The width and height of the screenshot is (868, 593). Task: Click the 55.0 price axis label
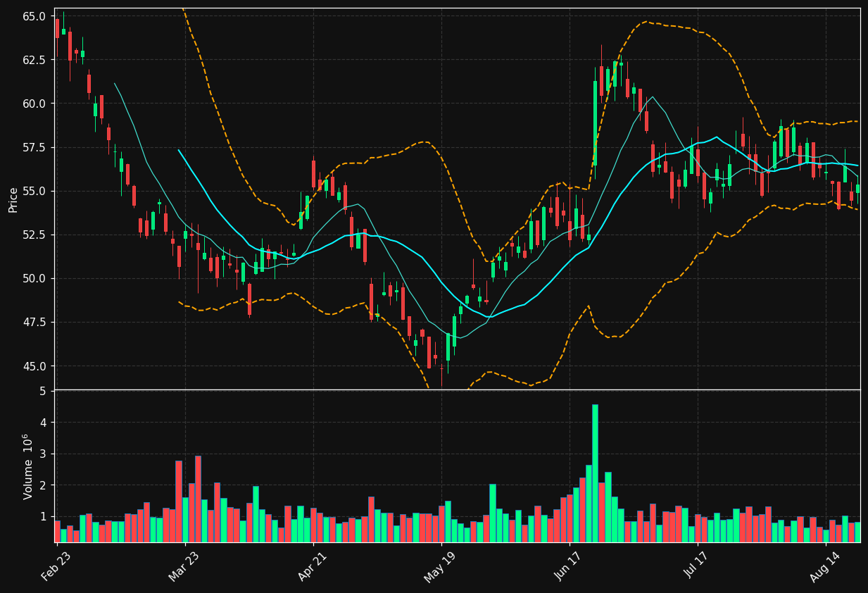click(34, 191)
